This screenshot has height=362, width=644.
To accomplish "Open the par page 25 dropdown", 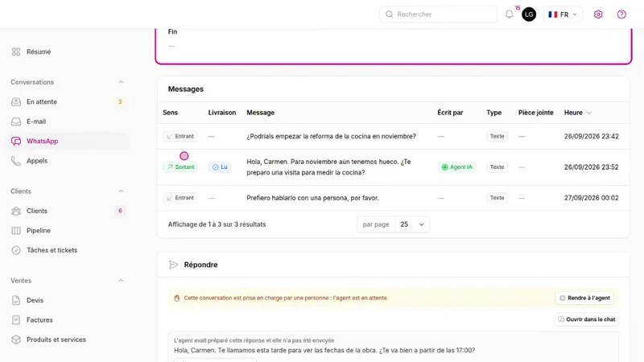I will (412, 224).
